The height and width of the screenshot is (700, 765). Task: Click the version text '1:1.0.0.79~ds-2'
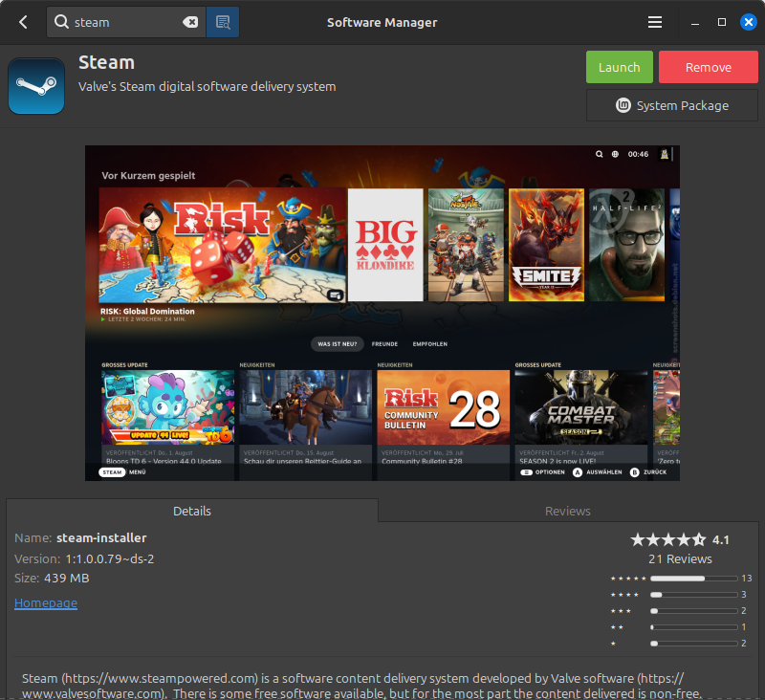tap(110, 559)
